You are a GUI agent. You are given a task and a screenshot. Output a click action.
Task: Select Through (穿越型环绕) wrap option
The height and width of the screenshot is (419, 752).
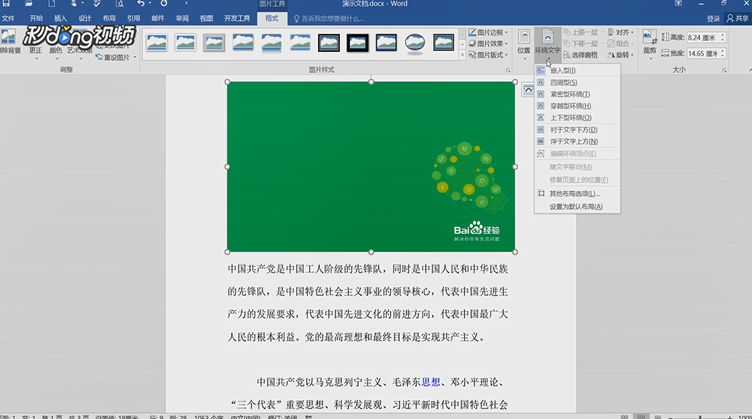click(577, 106)
